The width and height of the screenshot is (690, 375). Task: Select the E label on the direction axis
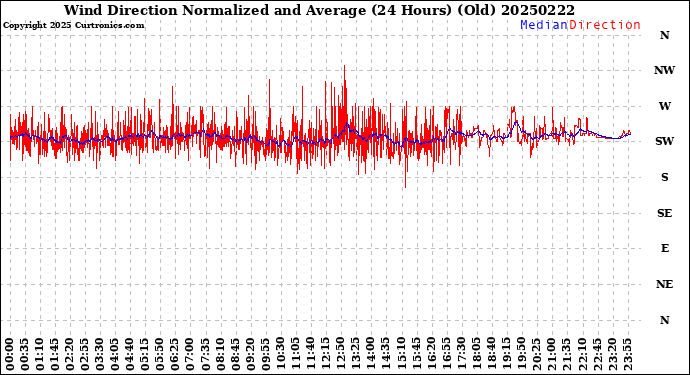coord(665,248)
